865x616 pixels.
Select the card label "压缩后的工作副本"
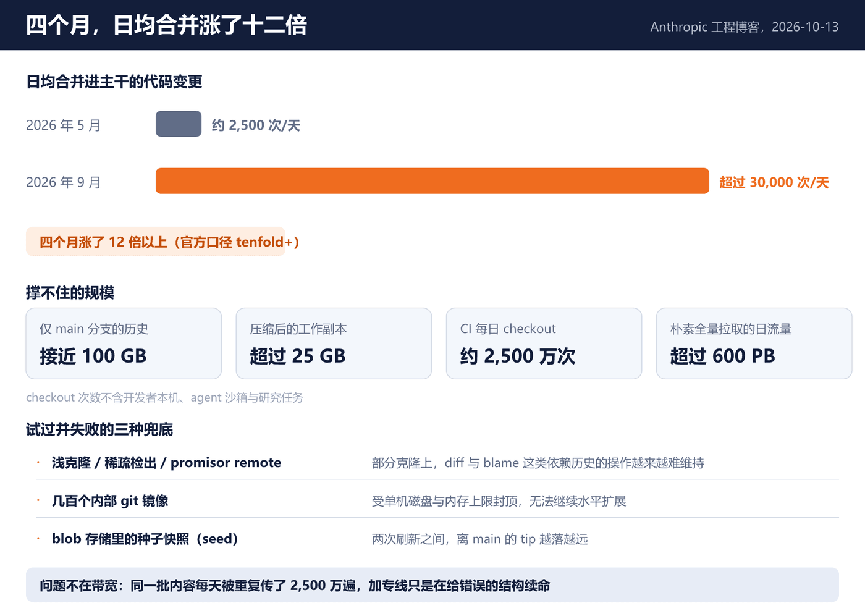point(298,329)
